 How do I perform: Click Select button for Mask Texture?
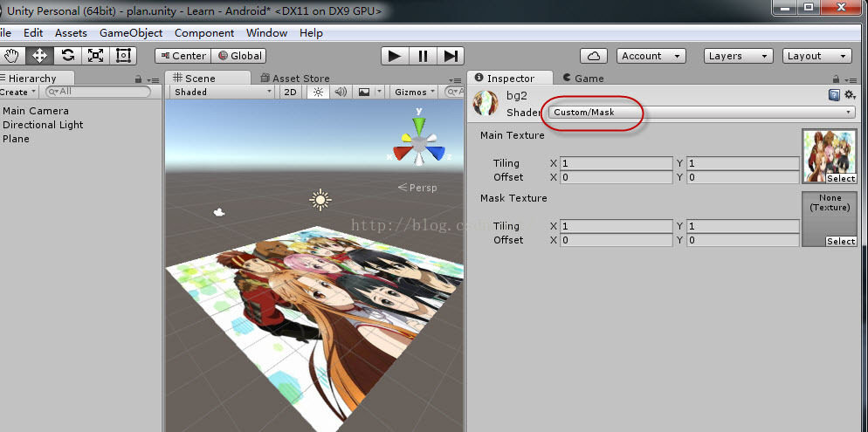pyautogui.click(x=841, y=241)
